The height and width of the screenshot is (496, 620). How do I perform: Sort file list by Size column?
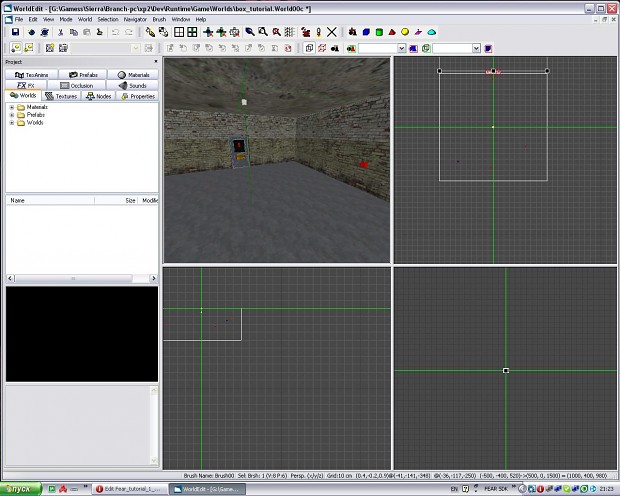pos(116,201)
